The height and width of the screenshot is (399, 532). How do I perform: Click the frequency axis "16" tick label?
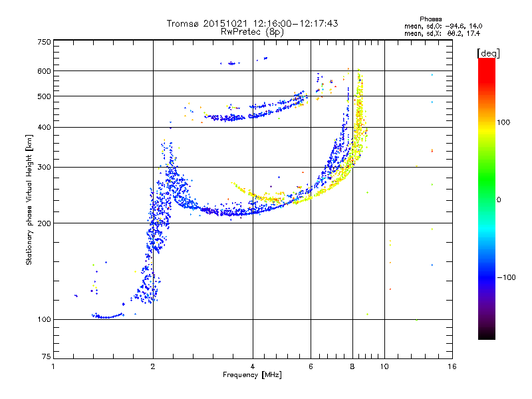tap(452, 366)
